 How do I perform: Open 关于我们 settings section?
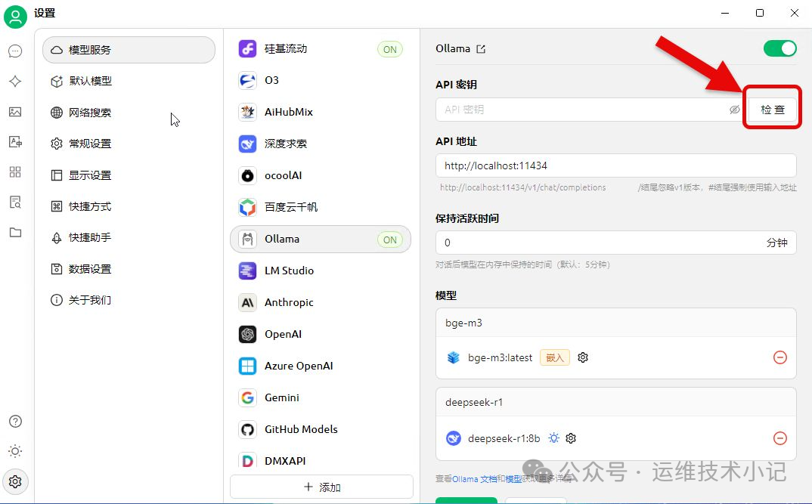pos(129,300)
